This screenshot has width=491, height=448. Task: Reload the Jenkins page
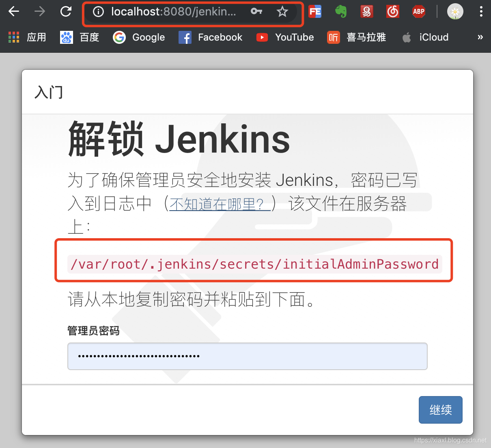coord(66,11)
